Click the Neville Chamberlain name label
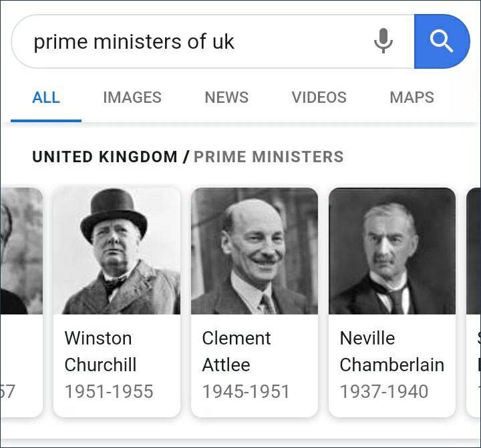This screenshot has height=448, width=481. click(x=391, y=351)
